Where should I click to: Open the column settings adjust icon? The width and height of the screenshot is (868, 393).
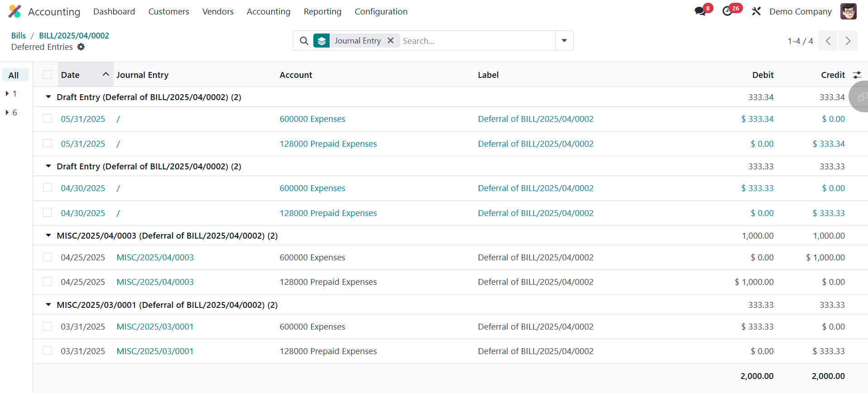[857, 75]
